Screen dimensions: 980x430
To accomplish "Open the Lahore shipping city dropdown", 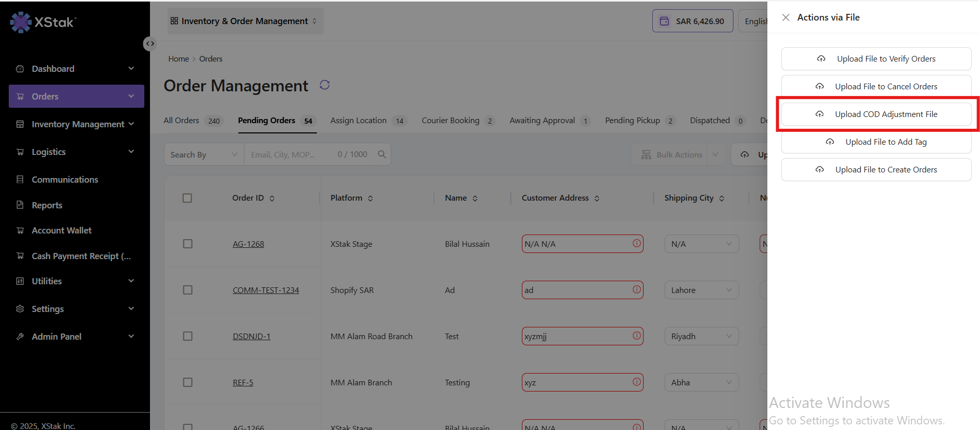I will pyautogui.click(x=701, y=290).
